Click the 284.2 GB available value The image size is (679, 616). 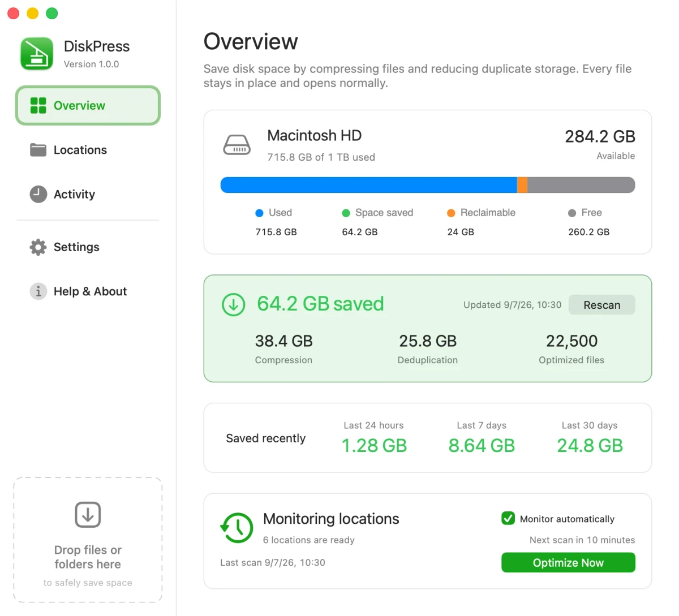pyautogui.click(x=600, y=136)
